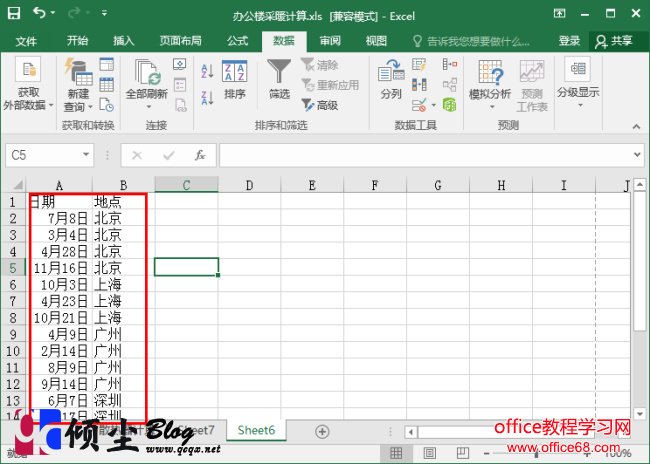The height and width of the screenshot is (464, 650).
Task: Toggle the 筛选 filter funnel button
Action: (279, 80)
